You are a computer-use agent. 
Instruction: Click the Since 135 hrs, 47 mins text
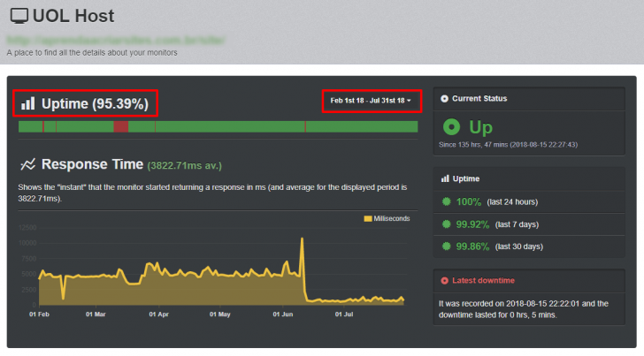[x=508, y=144]
